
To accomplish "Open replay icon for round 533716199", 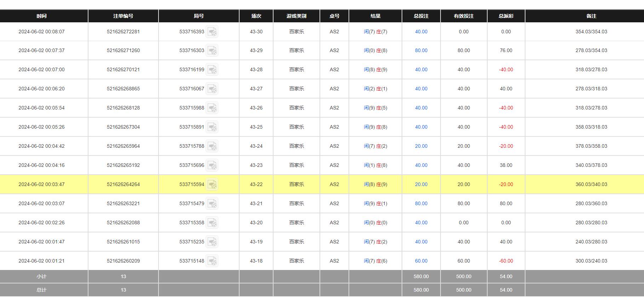I will pos(212,70).
